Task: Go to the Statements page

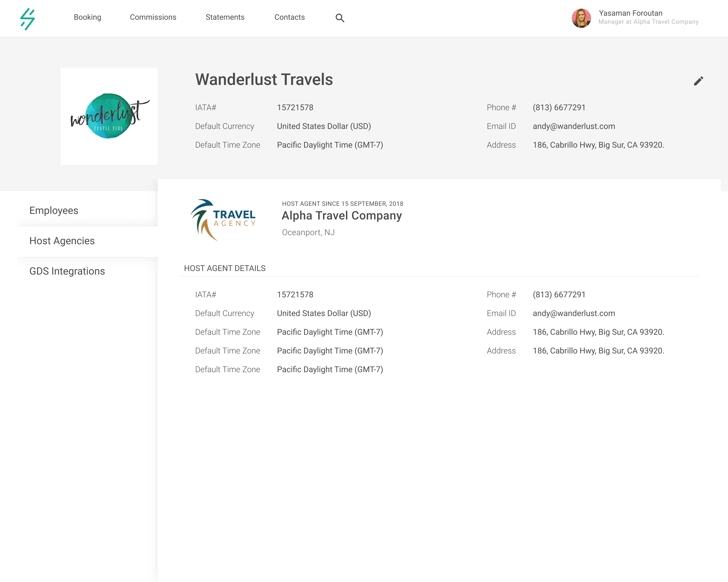Action: (x=225, y=17)
